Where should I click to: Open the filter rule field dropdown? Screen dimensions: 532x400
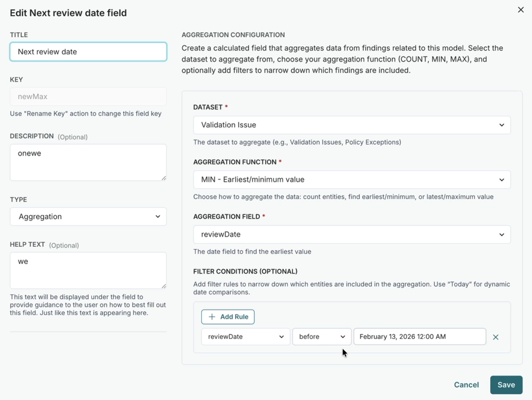click(x=245, y=337)
